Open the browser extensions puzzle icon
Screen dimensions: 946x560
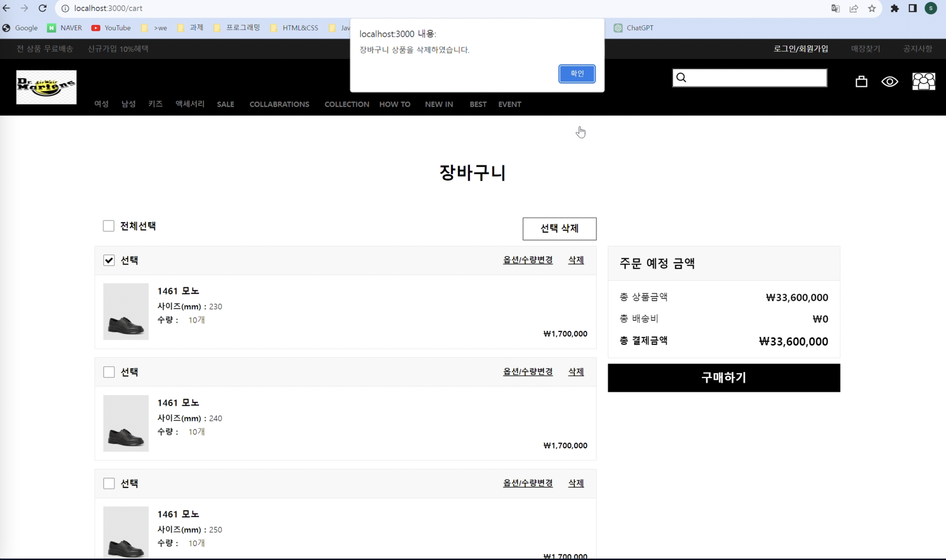point(895,8)
